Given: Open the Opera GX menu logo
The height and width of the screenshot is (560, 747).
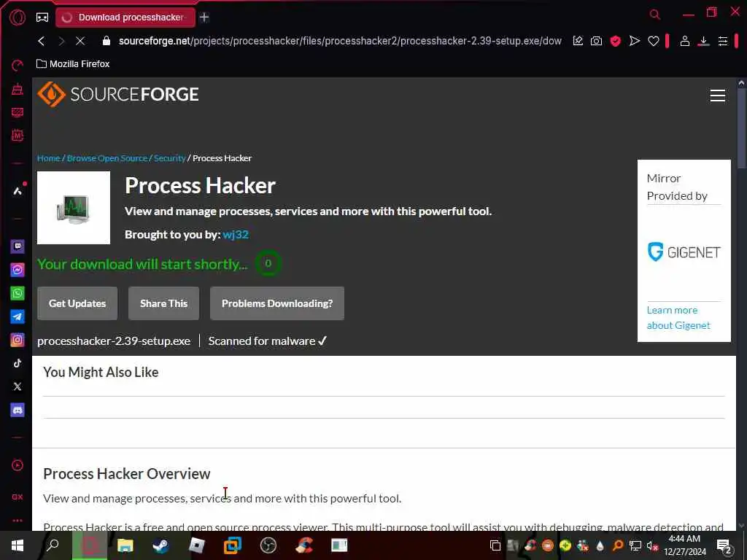Looking at the screenshot, I should click(x=18, y=17).
